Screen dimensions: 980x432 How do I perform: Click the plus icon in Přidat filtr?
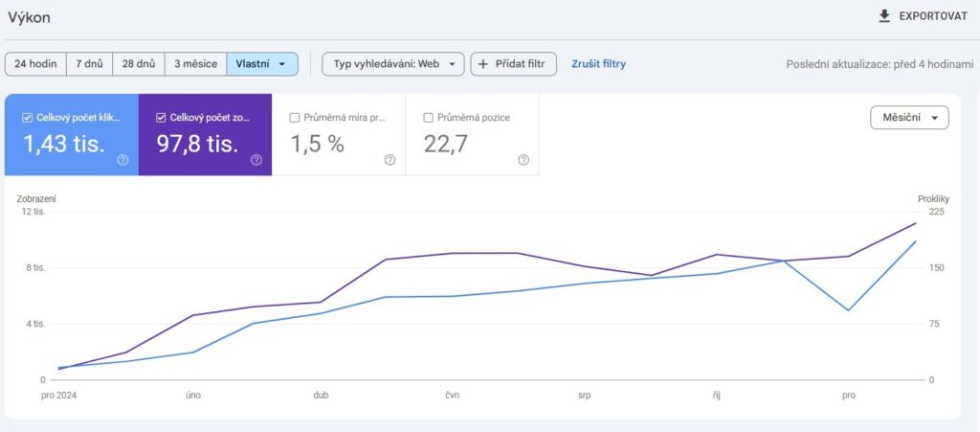click(483, 64)
